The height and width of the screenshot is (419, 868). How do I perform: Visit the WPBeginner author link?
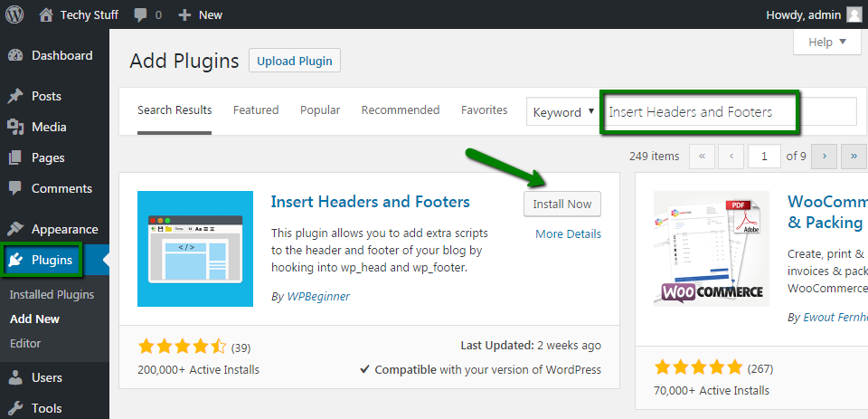[318, 297]
